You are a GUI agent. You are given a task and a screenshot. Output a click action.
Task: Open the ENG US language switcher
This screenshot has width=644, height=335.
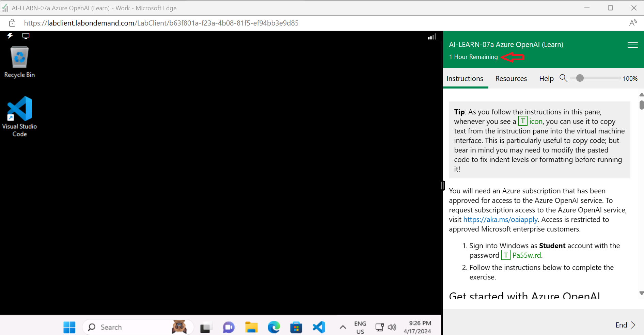[x=360, y=327]
